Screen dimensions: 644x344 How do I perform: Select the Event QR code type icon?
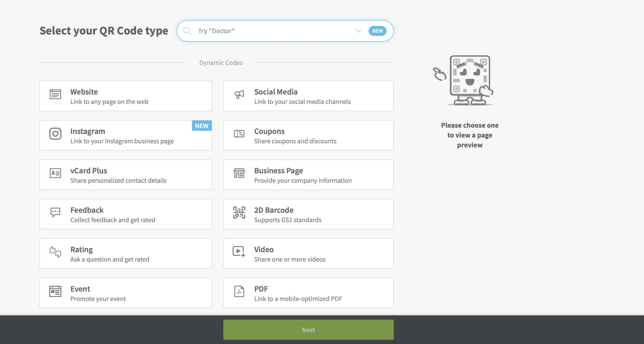point(55,292)
